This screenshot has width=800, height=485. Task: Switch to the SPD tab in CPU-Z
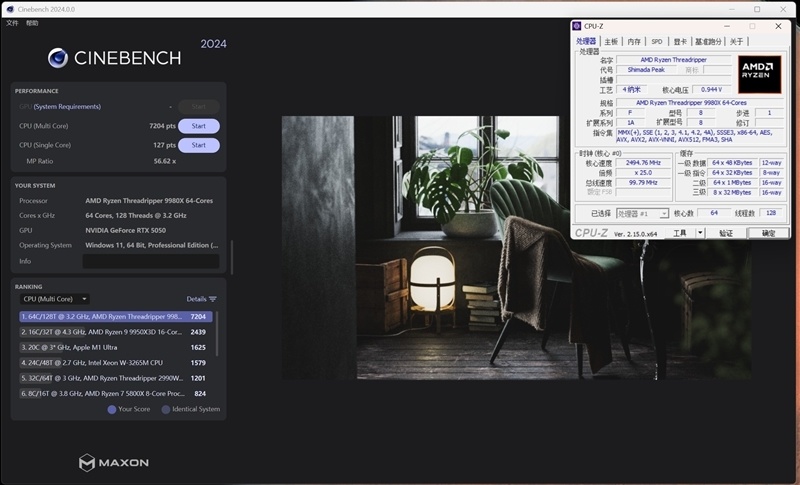pyautogui.click(x=656, y=42)
